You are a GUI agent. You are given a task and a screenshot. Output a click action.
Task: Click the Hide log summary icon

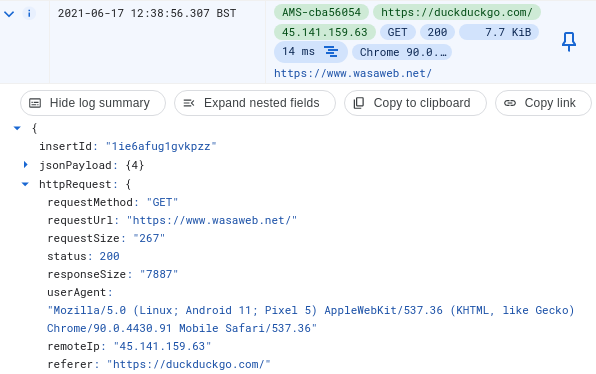coord(35,103)
